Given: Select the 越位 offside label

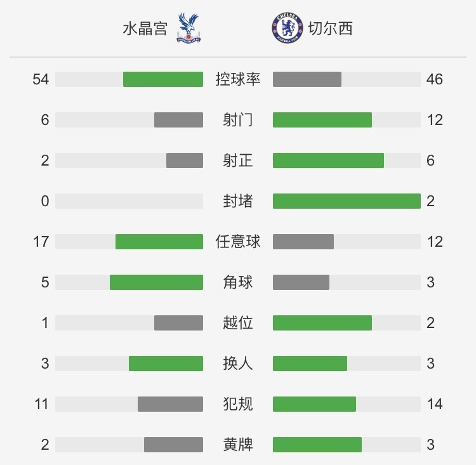Looking at the screenshot, I should [x=238, y=323].
